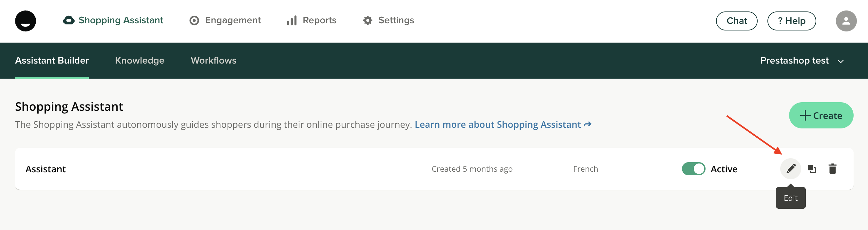Select the Assistant Builder tab
868x230 pixels.
point(52,60)
